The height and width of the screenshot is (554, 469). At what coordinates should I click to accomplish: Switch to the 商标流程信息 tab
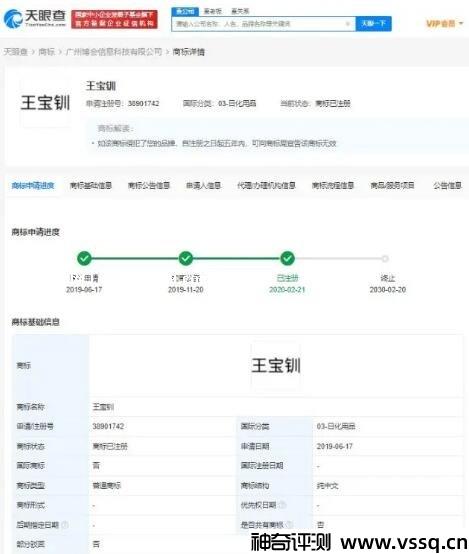(333, 185)
